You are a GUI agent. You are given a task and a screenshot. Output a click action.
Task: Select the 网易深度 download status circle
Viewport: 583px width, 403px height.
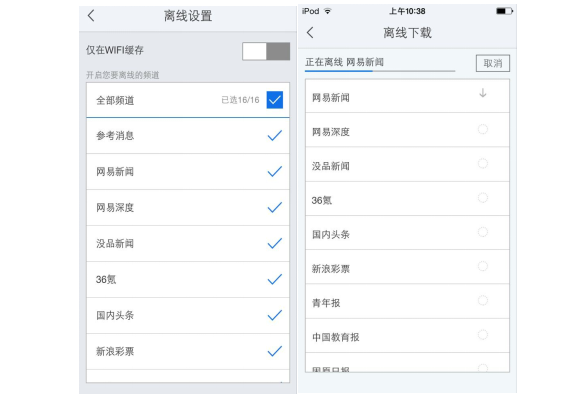(483, 129)
